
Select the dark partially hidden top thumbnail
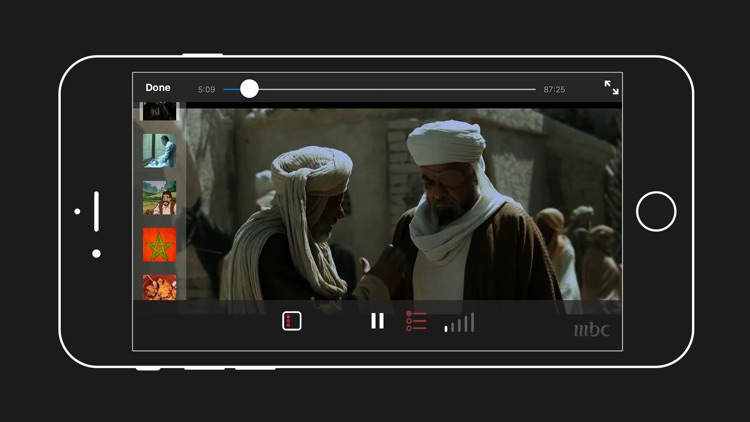tap(158, 111)
